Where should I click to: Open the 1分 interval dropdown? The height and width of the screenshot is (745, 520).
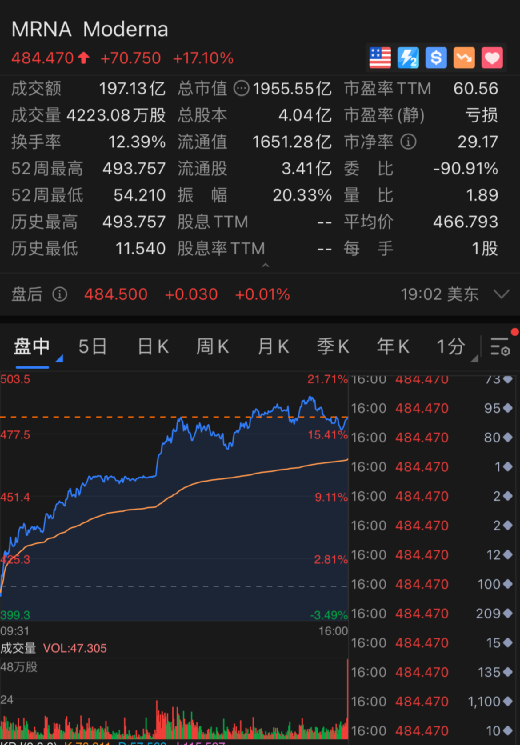(x=457, y=347)
